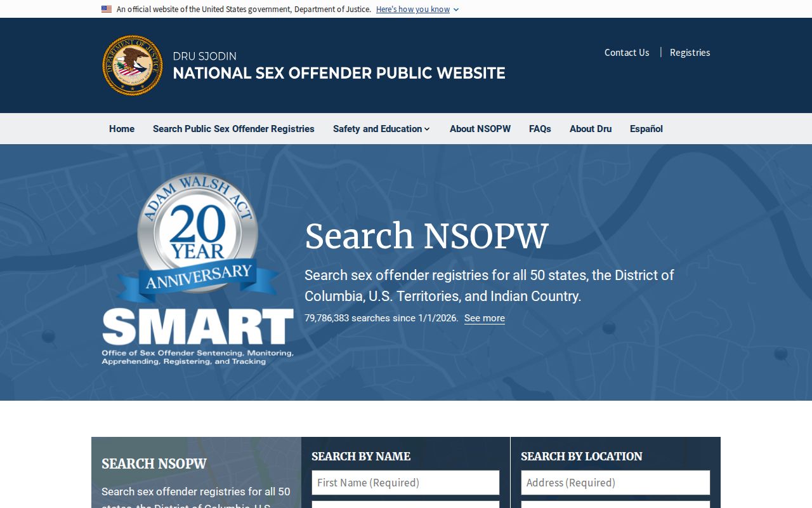Open the Contact Us link
Screen dimensions: 812x508
[627, 53]
